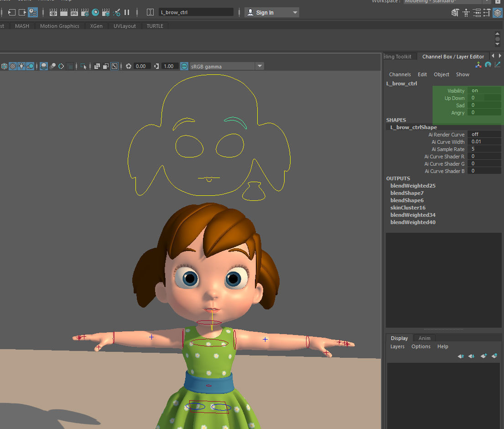This screenshot has width=504, height=429.
Task: Toggle the teal hyperbolic speed icon in Channel Box
Action: tap(488, 65)
